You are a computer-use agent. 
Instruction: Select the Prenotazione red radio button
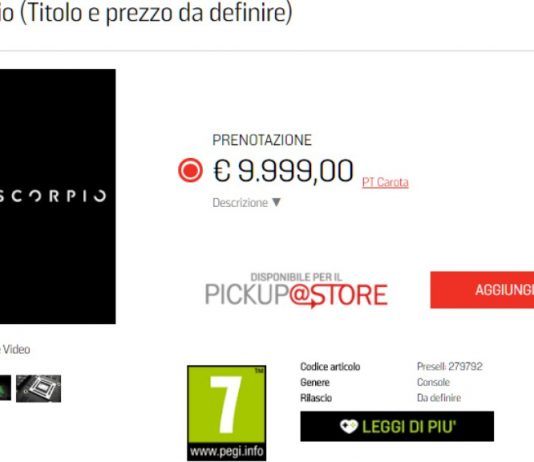tap(190, 170)
